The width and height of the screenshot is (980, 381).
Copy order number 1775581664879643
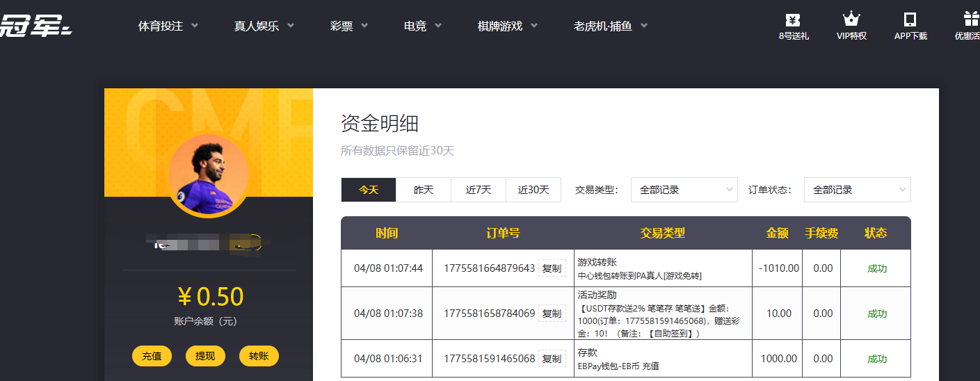[552, 268]
